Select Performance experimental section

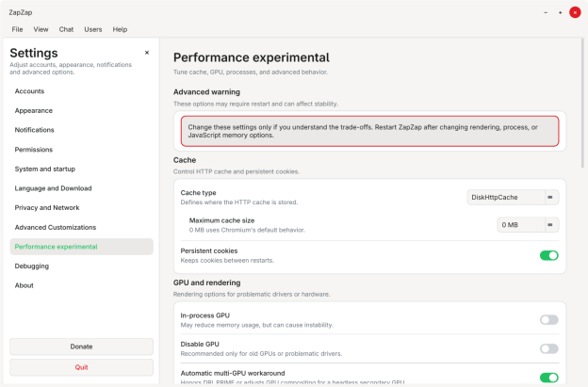tap(81, 247)
